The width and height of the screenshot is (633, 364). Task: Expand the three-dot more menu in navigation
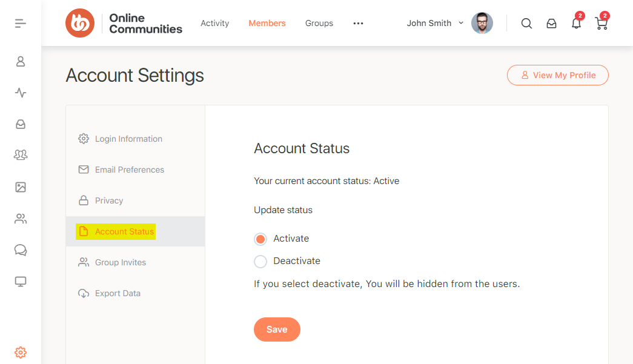358,24
